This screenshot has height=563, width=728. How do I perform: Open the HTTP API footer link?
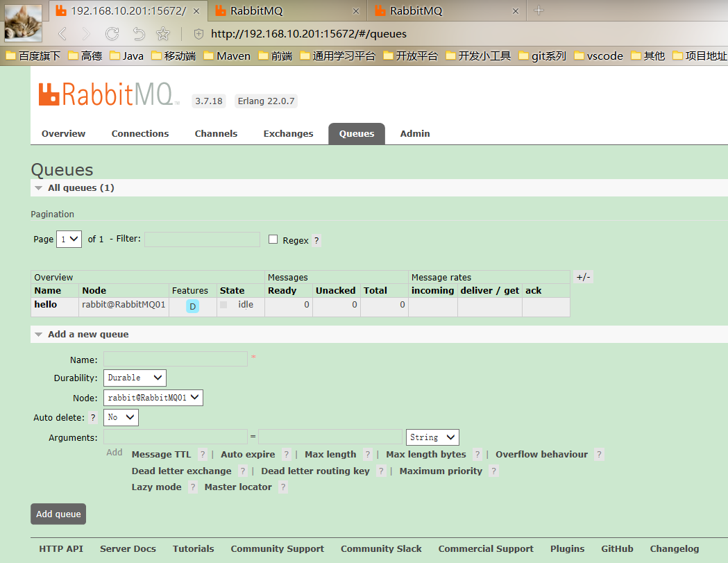click(x=61, y=548)
